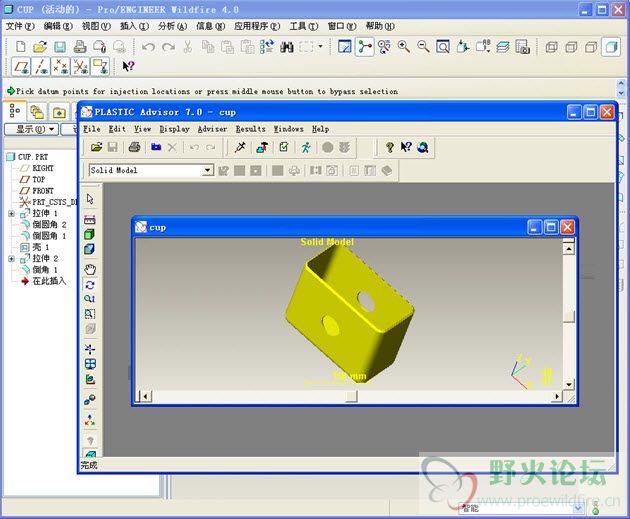Toggle datum points display icon
630x519 pixels.
pyautogui.click(x=60, y=66)
